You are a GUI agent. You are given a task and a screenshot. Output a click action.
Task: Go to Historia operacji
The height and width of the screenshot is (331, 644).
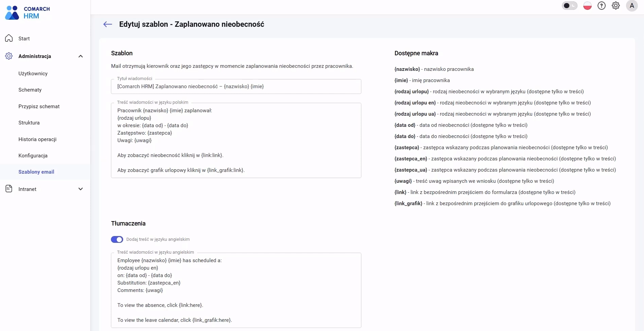(37, 139)
